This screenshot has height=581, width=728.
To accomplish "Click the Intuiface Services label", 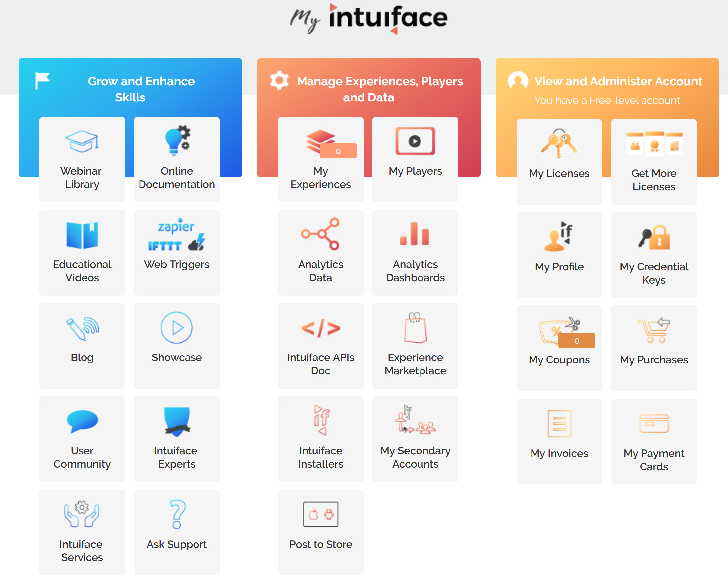I will coord(82,550).
